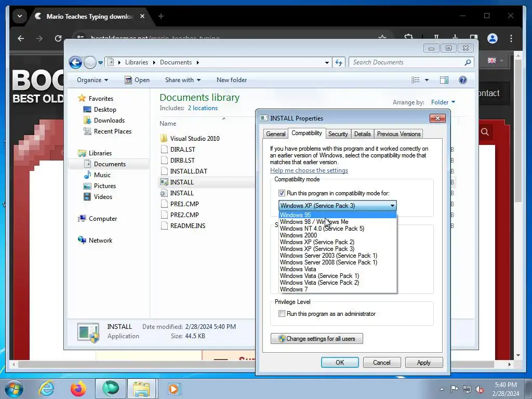Check Run this program as an administrator
Image resolution: width=532 pixels, height=399 pixels.
point(282,314)
